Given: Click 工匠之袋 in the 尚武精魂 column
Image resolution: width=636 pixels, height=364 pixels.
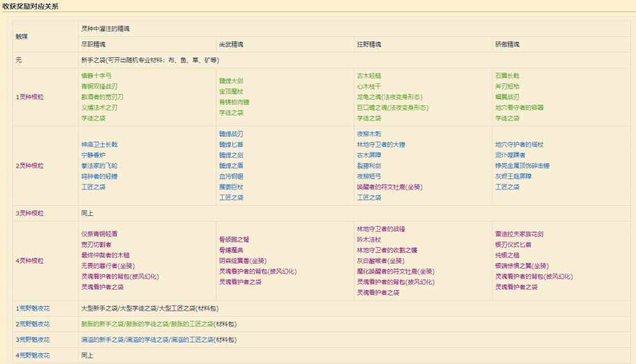Looking at the screenshot, I should point(232,198).
